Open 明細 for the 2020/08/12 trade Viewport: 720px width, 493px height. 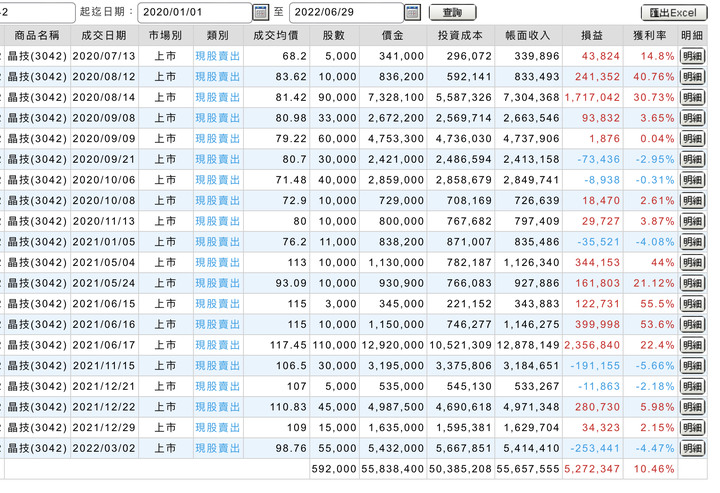[692, 77]
